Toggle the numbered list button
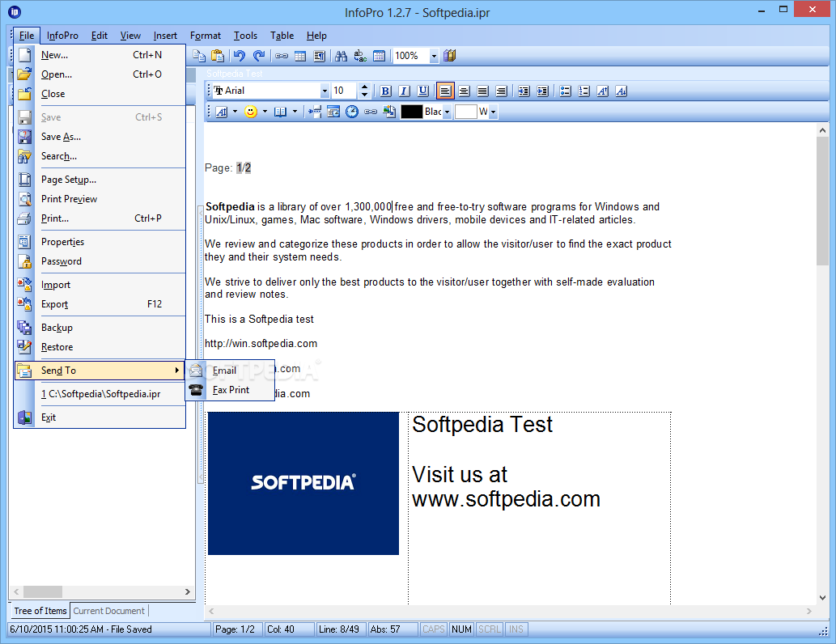The image size is (836, 644). (584, 91)
